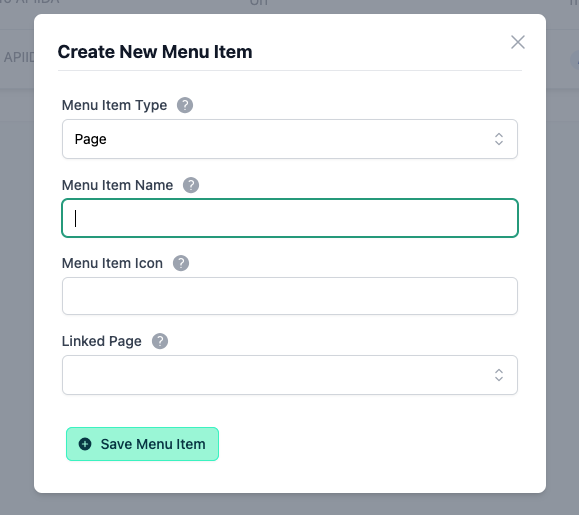Click the Menu Item Type label

pyautogui.click(x=114, y=106)
